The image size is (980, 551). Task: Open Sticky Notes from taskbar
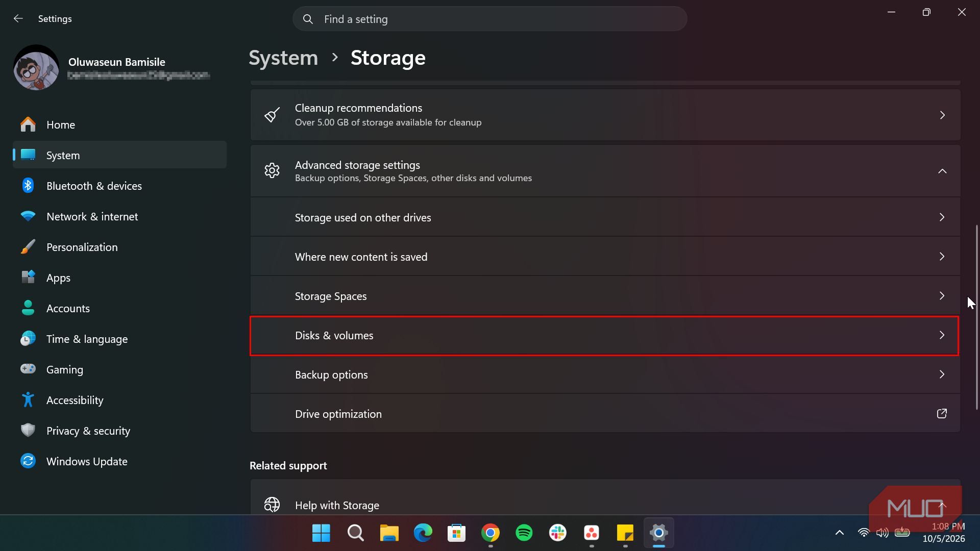click(625, 533)
